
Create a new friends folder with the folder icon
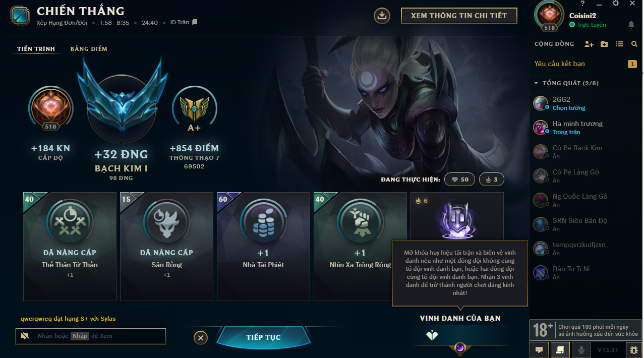click(604, 44)
